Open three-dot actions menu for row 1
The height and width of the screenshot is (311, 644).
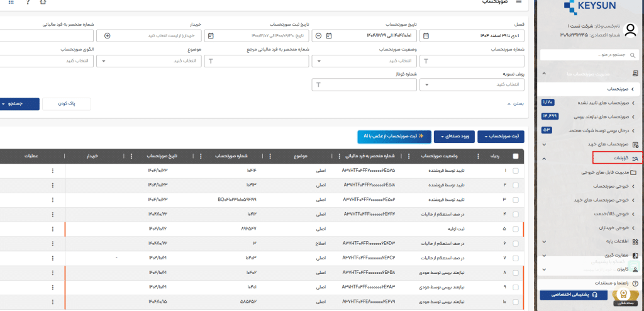coord(52,171)
